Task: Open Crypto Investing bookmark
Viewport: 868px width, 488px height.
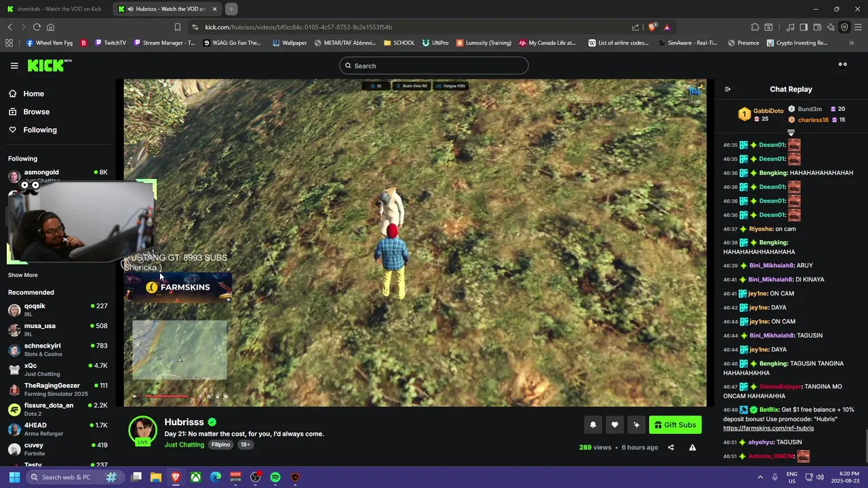Action: (797, 43)
